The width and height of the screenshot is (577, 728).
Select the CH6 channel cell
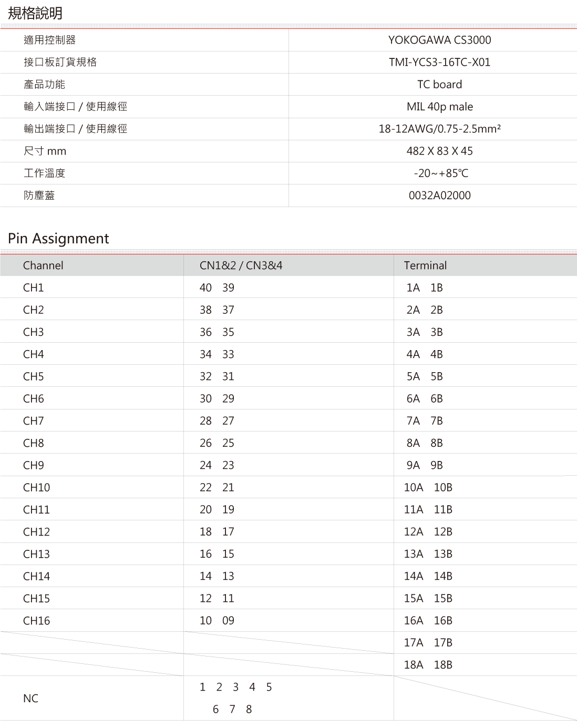(33, 398)
